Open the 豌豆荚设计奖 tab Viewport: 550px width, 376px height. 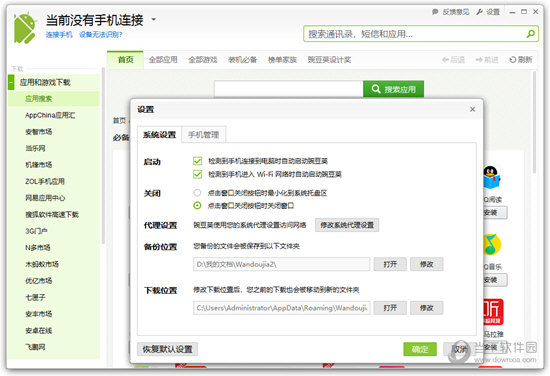pos(329,60)
